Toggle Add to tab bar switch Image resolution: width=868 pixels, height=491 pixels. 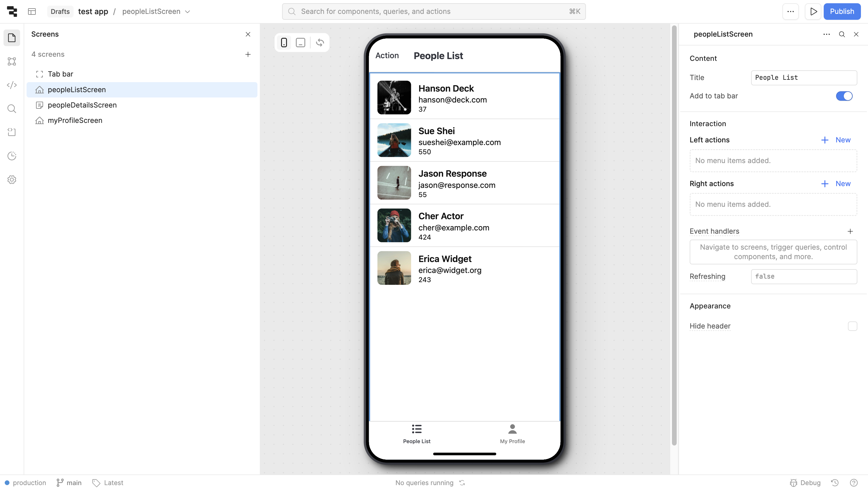point(844,96)
